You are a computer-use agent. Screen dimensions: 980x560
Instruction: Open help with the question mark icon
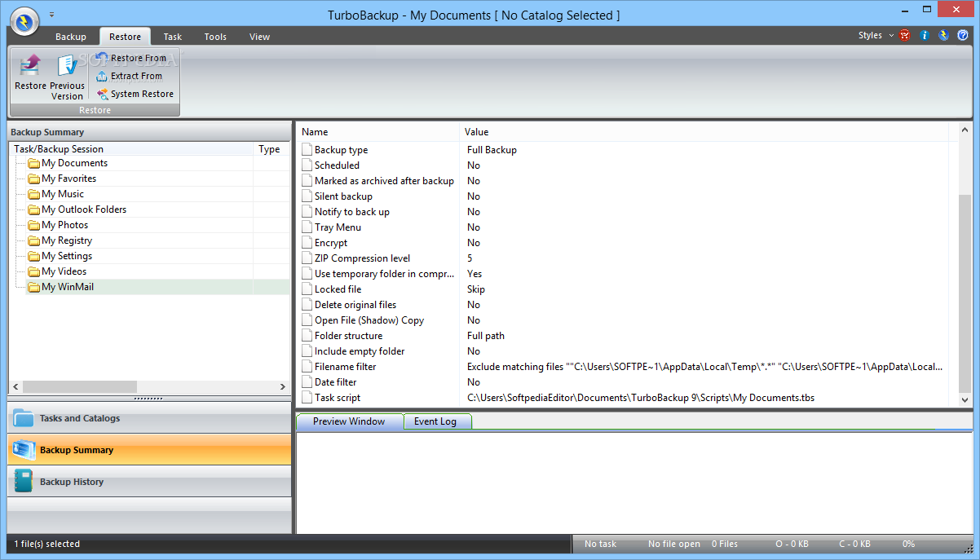pyautogui.click(x=963, y=35)
